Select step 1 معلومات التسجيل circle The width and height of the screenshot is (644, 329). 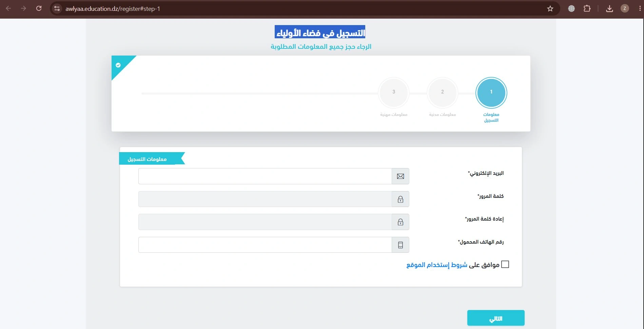(491, 92)
